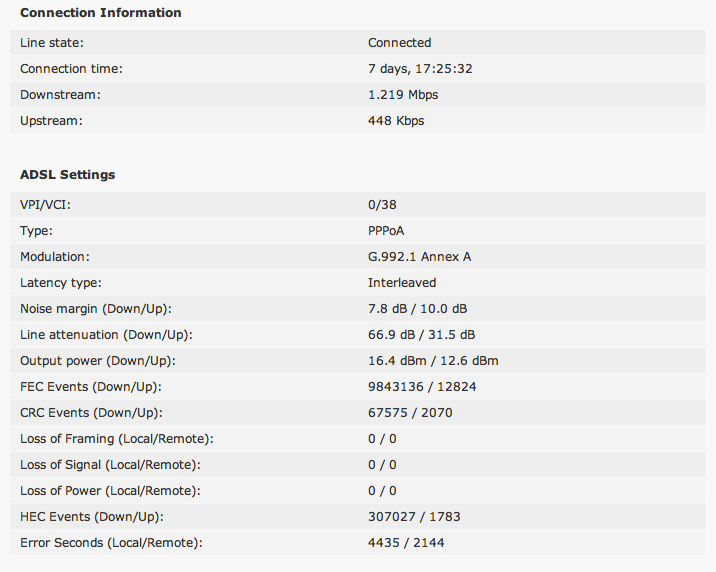The width and height of the screenshot is (716, 572).
Task: Select the '1.219 Mbps' downstream value
Action: [403, 95]
